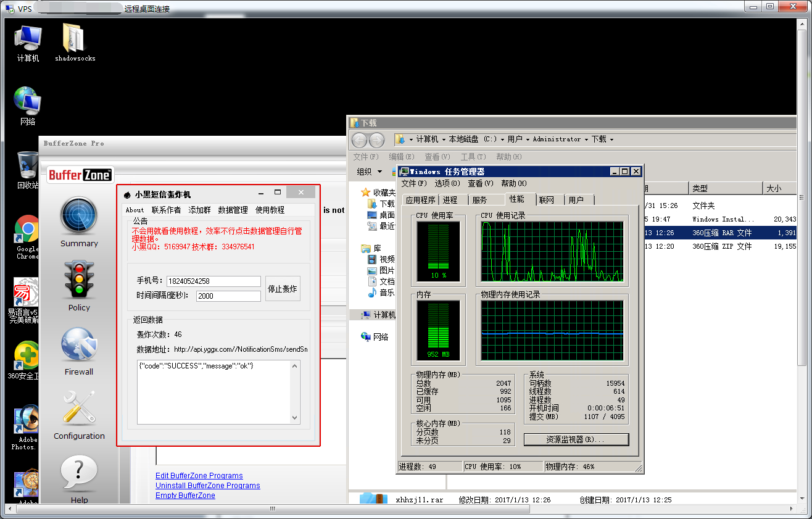Open 文件(F) menu in Explorer window
Image resolution: width=812 pixels, height=519 pixels.
[367, 157]
